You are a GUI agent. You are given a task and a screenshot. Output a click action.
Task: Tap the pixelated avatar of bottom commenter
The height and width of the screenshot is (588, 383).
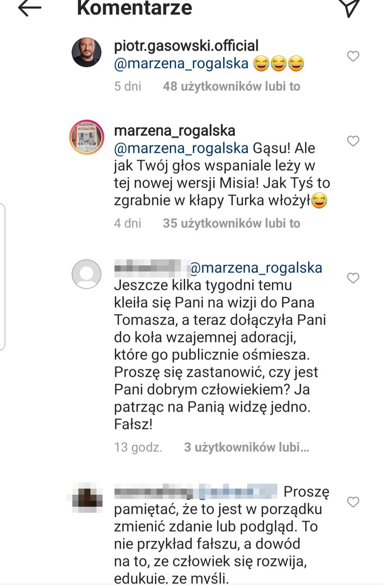[x=87, y=499]
